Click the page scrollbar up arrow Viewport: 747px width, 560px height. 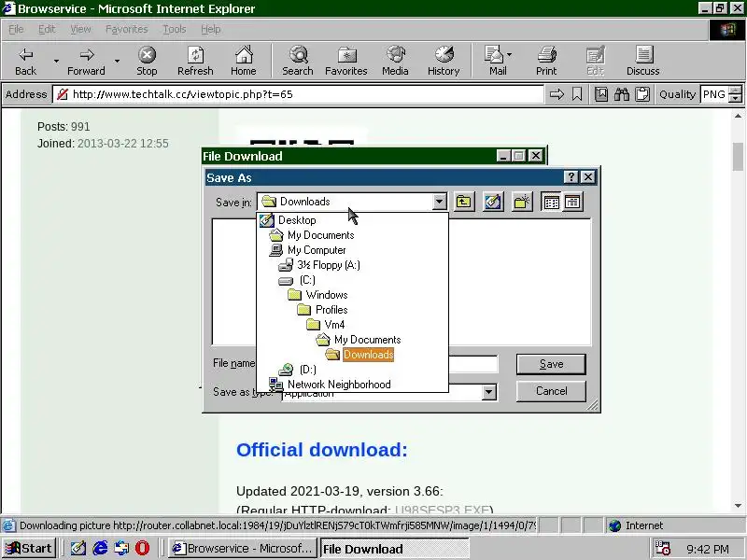[x=738, y=116]
